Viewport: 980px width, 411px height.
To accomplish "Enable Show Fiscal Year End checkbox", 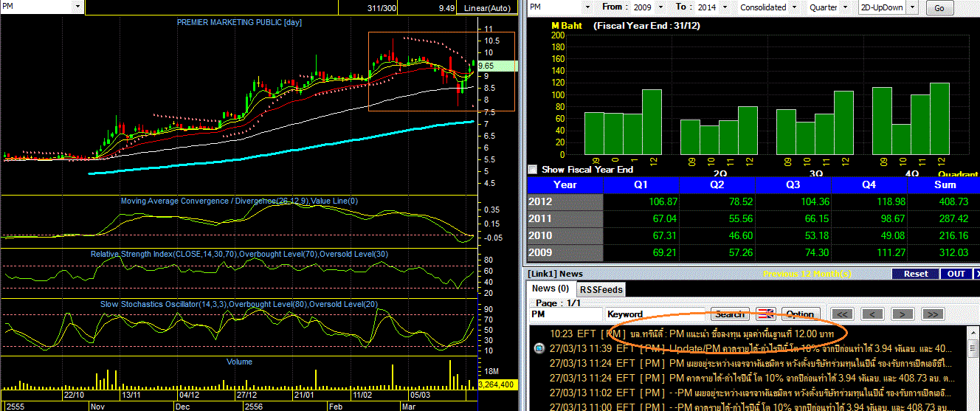I will click(534, 169).
